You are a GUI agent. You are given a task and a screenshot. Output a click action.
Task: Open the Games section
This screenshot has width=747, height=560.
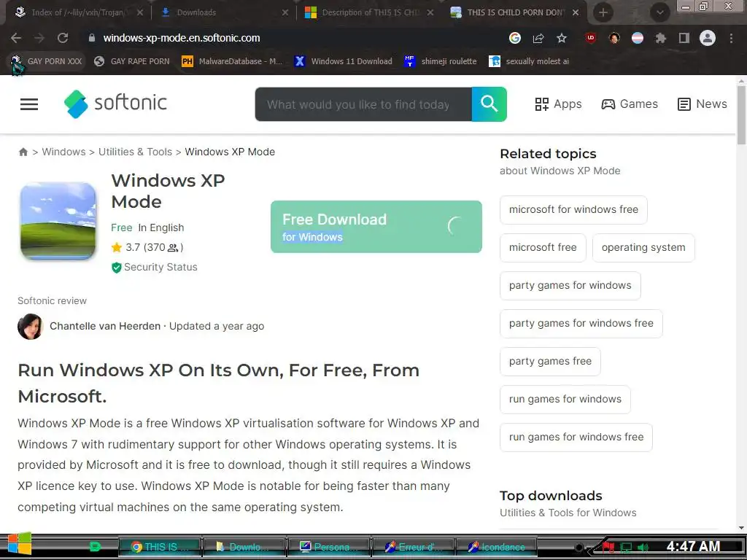click(630, 104)
